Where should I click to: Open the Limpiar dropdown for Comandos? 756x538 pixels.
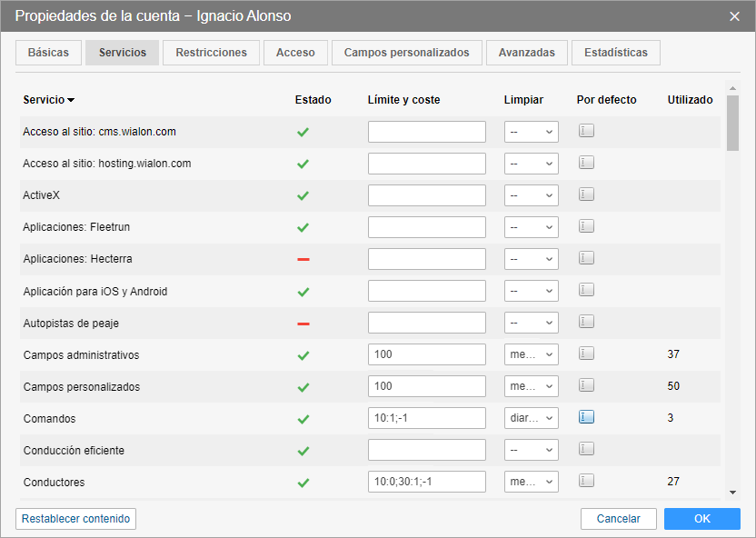click(x=532, y=418)
